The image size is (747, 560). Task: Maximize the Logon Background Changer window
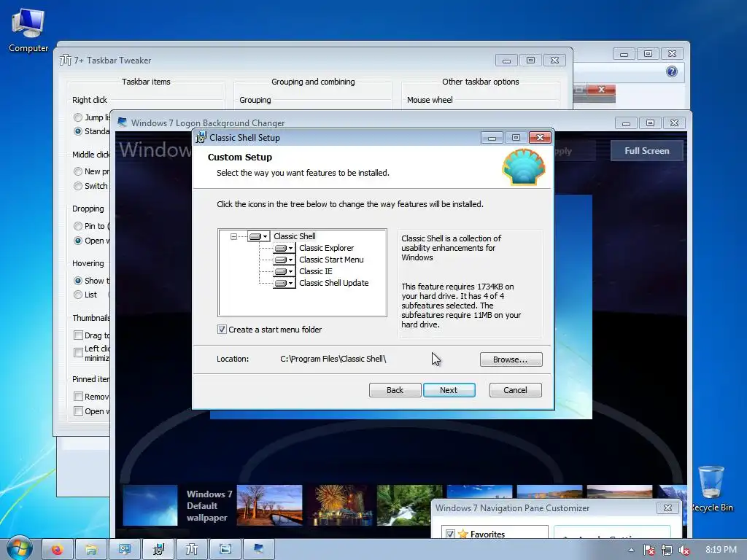[650, 122]
